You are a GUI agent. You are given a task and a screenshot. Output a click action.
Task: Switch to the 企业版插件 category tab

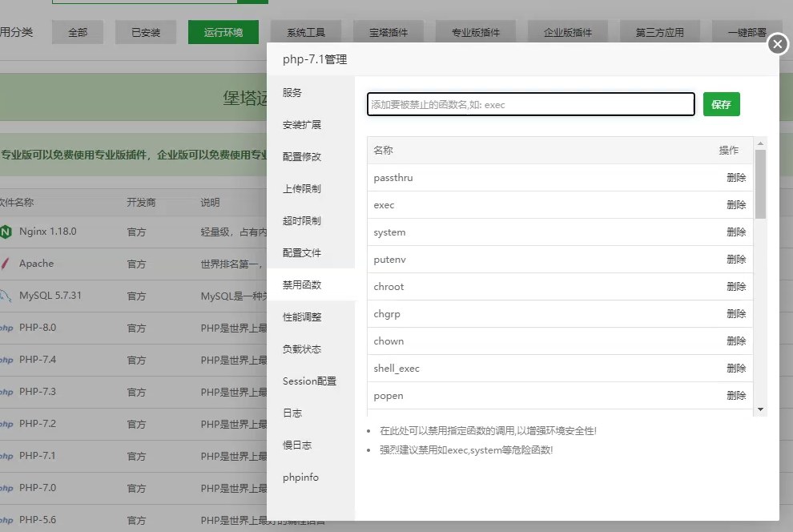coord(567,32)
